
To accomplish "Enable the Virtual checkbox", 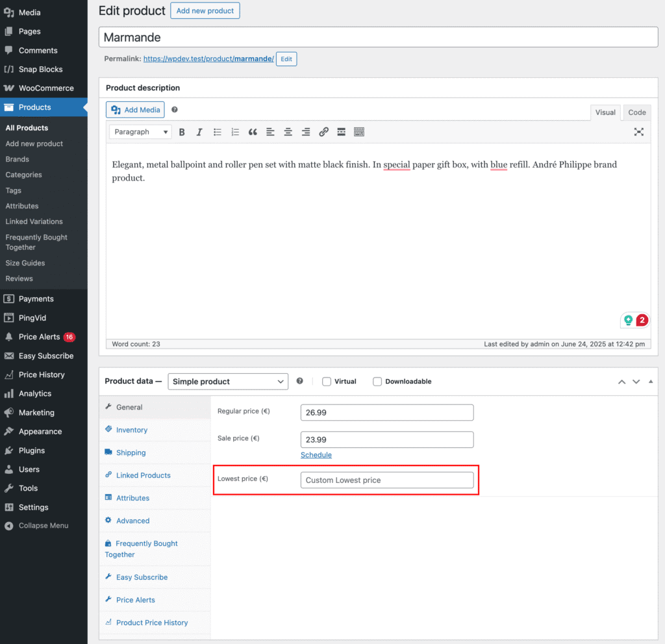I will pyautogui.click(x=327, y=382).
